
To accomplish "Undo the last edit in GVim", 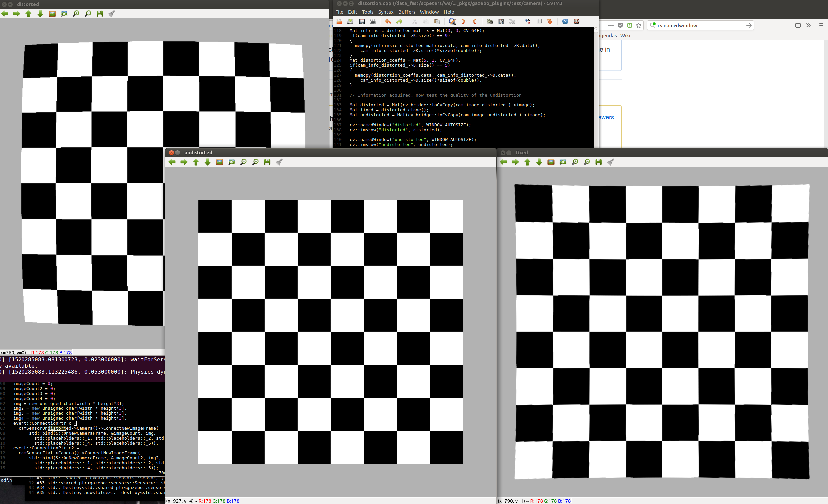I will coord(388,21).
